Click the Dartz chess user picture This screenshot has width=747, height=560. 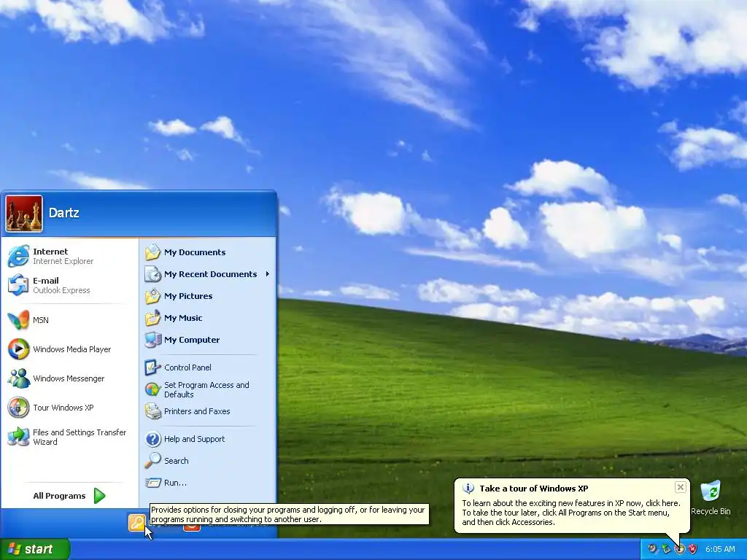pos(24,214)
